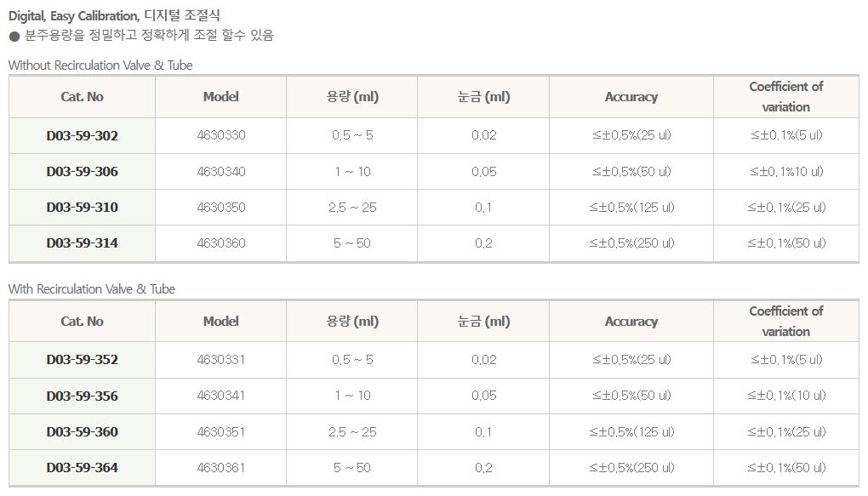Click accuracy cell for model 4630341
Screen dimensions: 868x496
[x=631, y=396]
